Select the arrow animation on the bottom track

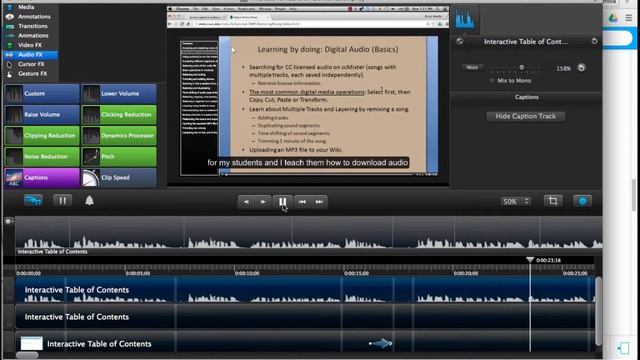coord(381,344)
